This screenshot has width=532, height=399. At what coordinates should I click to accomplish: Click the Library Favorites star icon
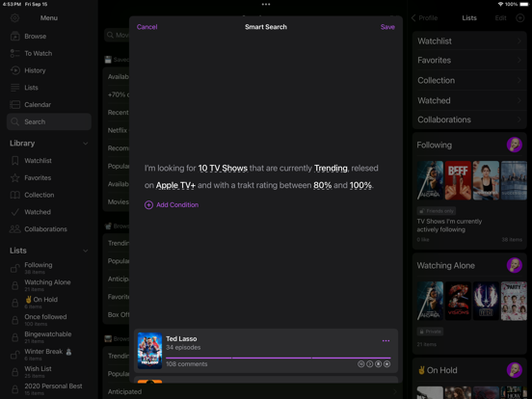point(14,177)
